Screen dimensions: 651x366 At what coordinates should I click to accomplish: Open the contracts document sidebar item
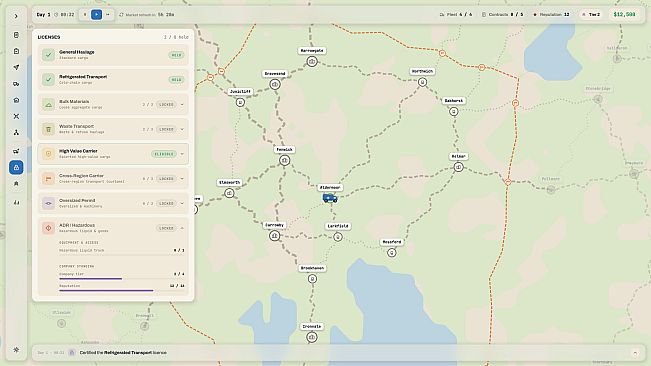16,35
